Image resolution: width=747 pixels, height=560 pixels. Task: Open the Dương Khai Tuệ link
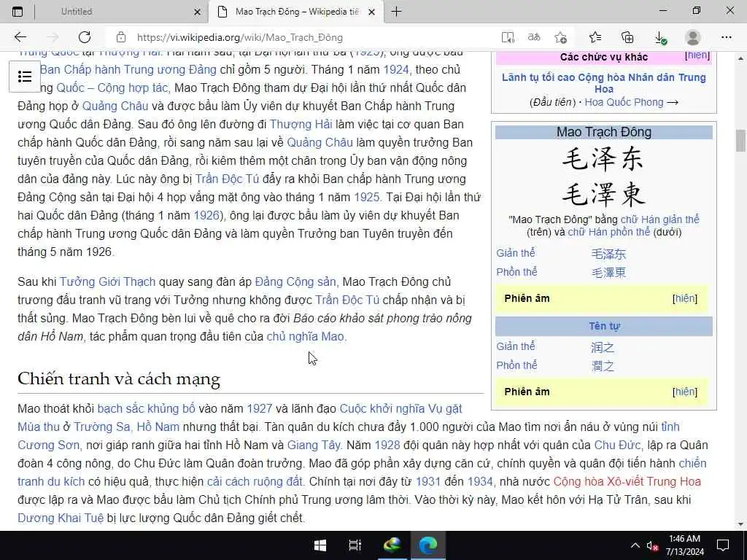click(61, 518)
